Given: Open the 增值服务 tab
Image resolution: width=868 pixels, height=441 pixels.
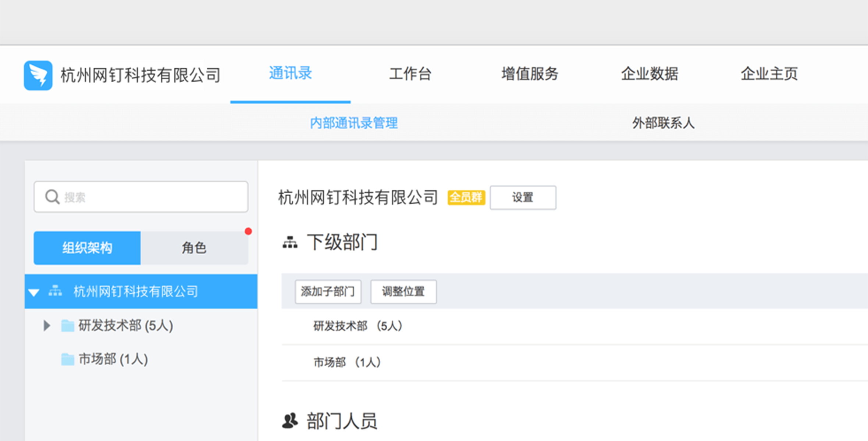Looking at the screenshot, I should point(530,73).
